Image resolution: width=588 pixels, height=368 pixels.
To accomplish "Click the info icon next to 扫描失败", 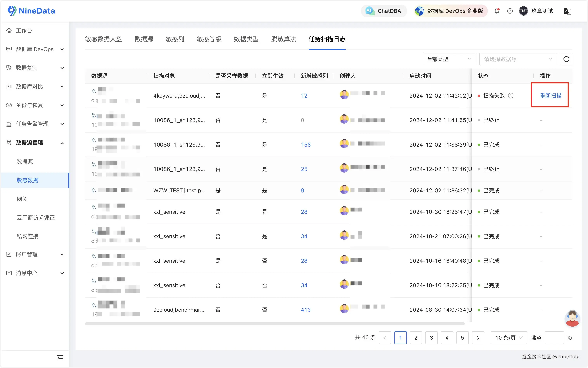I will click(x=511, y=96).
